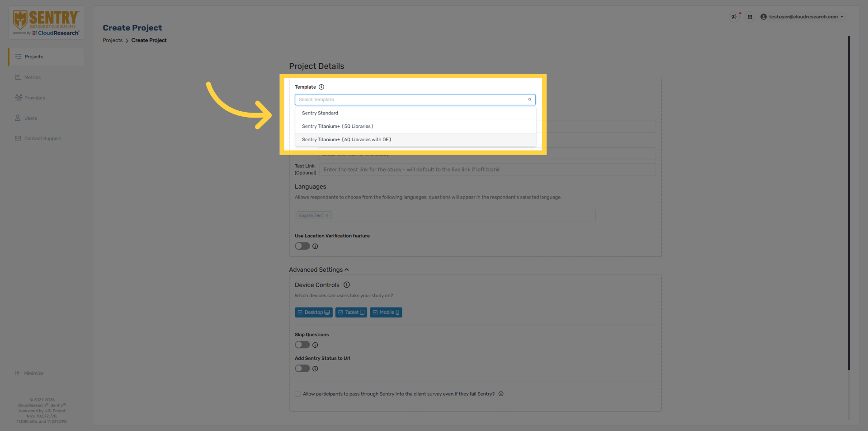Click the Providers people icon

pyautogui.click(x=19, y=97)
